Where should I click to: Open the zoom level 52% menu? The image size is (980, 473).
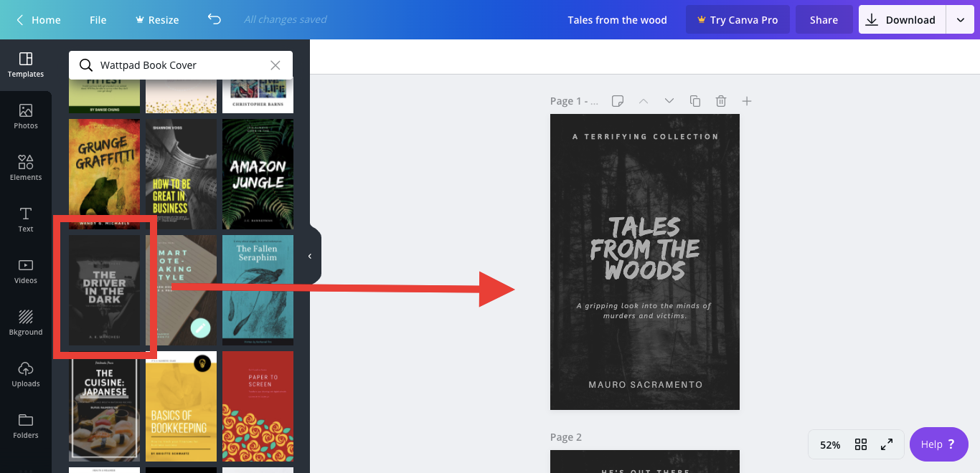tap(830, 445)
